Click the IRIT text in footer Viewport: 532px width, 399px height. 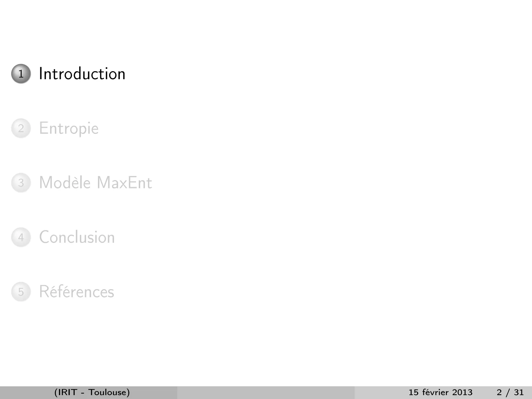[x=68, y=392]
